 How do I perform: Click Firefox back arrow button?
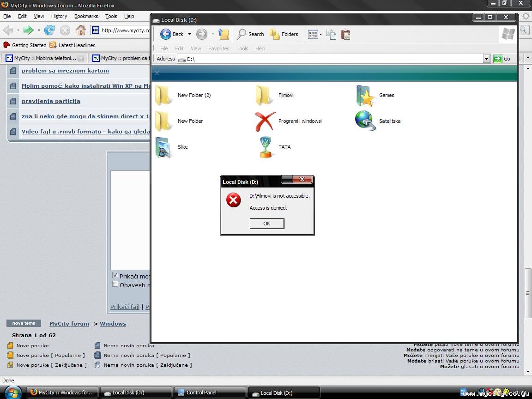8,30
